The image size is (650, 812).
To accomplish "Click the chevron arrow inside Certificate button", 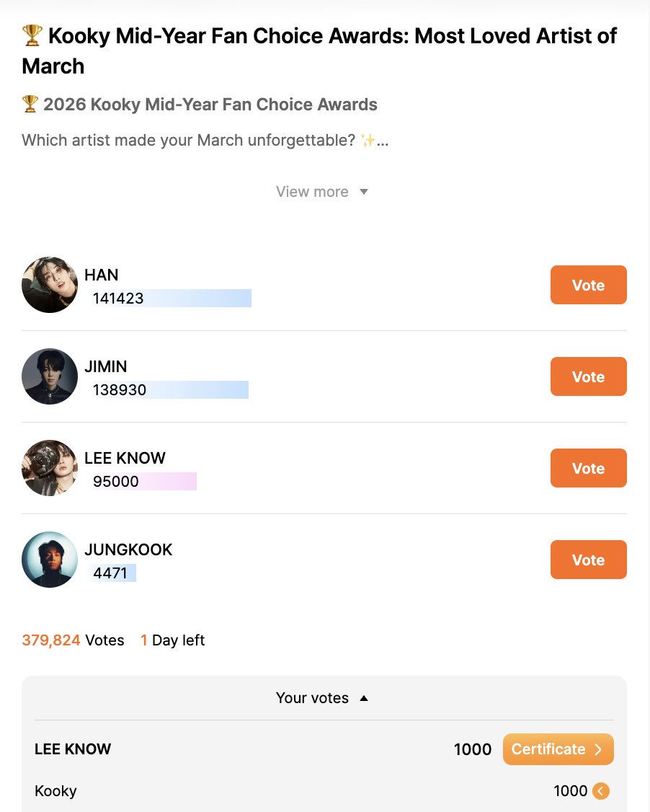I will coord(598,749).
